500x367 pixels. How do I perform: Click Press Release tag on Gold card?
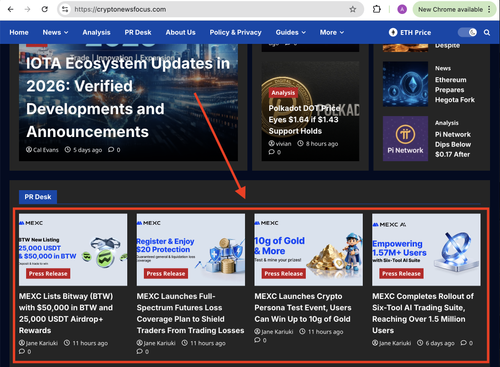284,274
